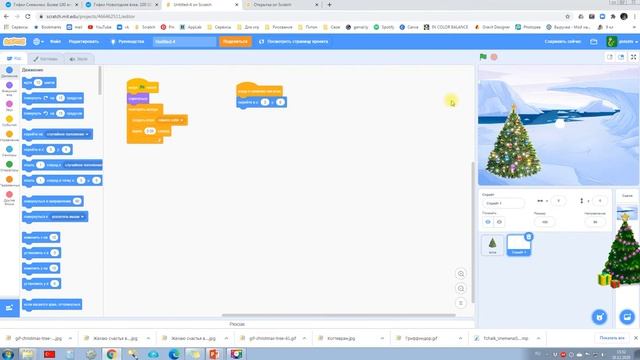Expand options for gif-christmas-tree-41.gif download
Image resolution: width=640 pixels, height=360 pixels.
click(x=304, y=338)
